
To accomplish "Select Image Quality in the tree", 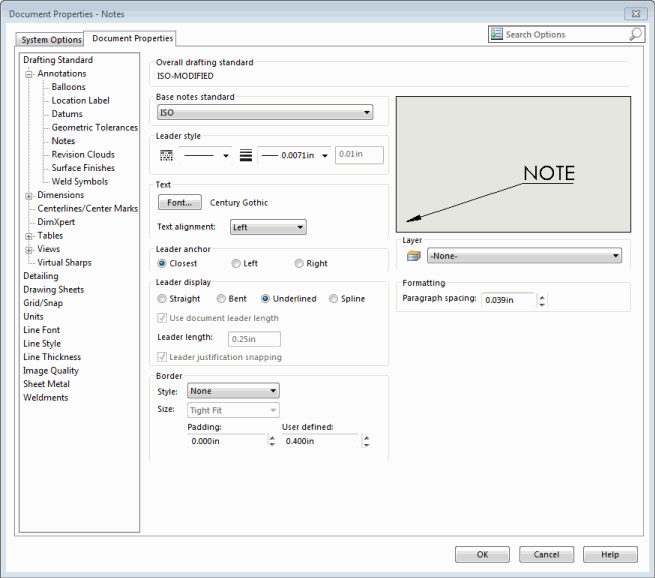I will [x=51, y=371].
